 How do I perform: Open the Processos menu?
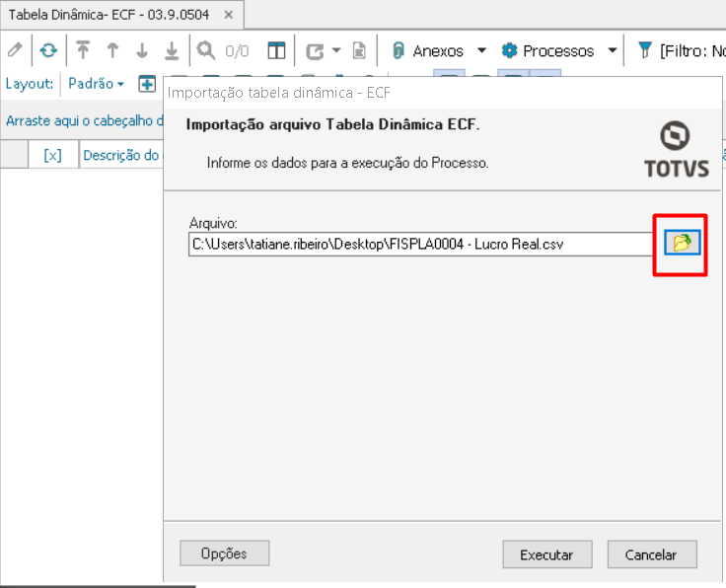tap(547, 50)
